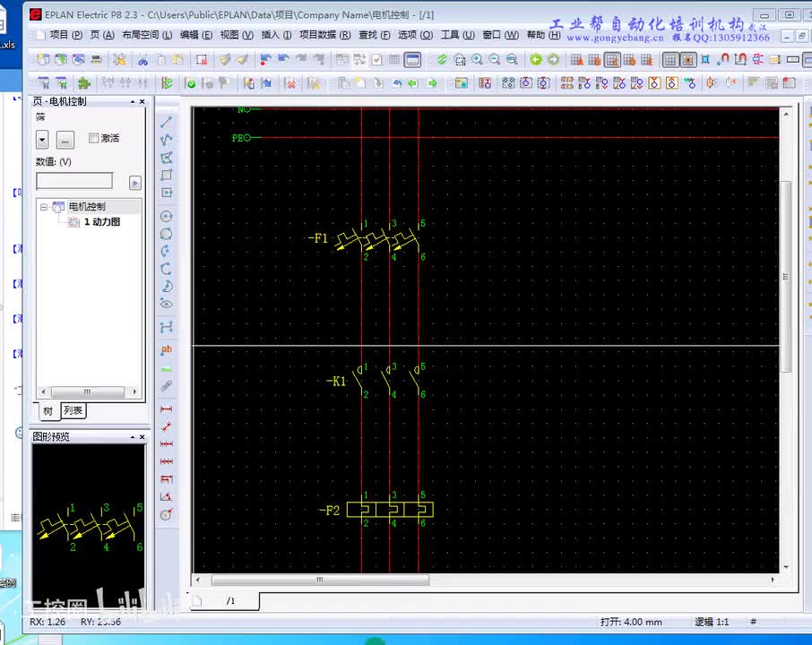Select the Ellipse drawing tool

[x=166, y=304]
